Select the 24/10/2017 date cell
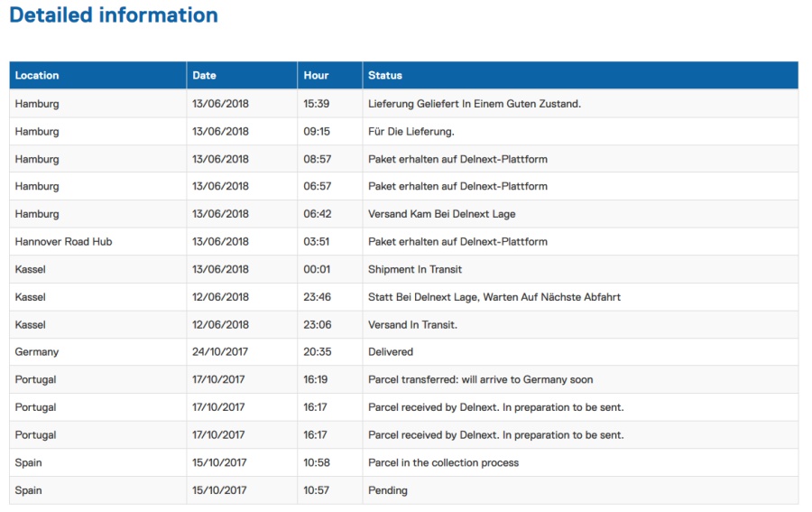 click(219, 352)
